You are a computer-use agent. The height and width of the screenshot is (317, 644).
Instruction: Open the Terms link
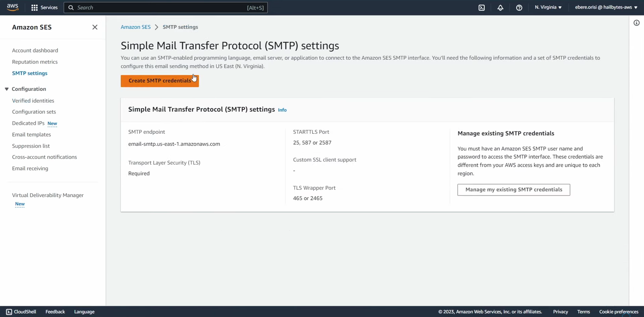click(583, 312)
